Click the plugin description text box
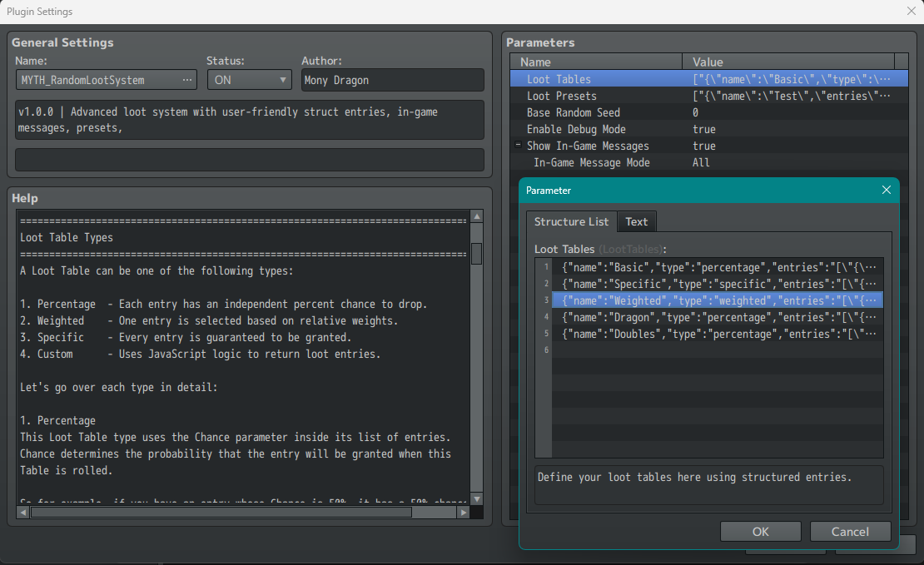Viewport: 924px width, 565px height. click(x=249, y=120)
